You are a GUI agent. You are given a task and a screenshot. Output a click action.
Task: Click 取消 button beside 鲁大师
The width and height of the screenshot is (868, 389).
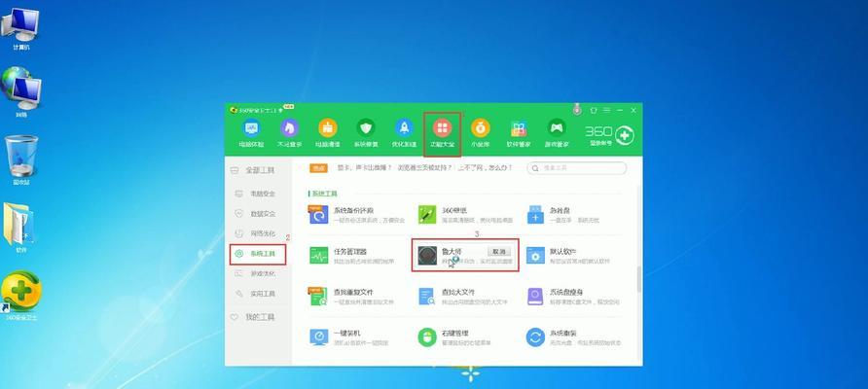(499, 252)
